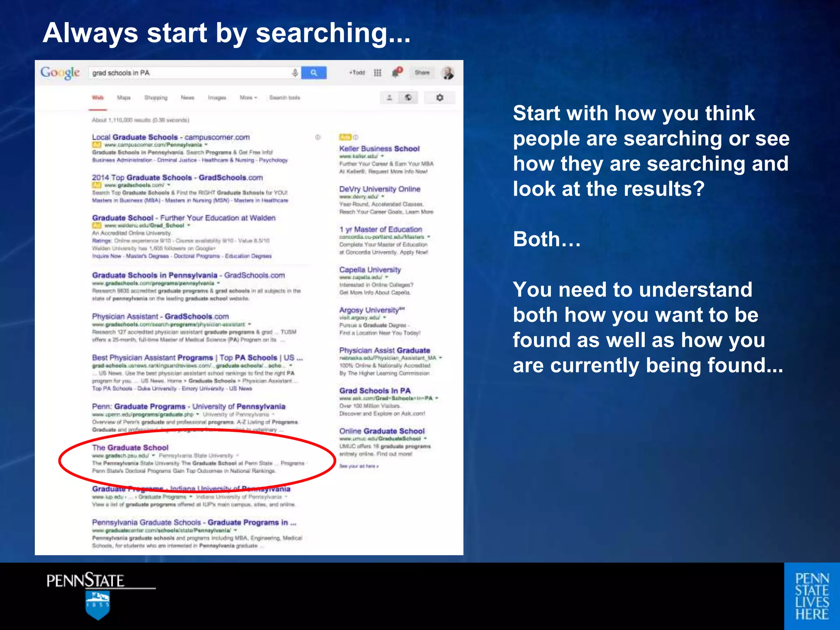Click Top PA Schools sitelink

[x=112, y=388]
